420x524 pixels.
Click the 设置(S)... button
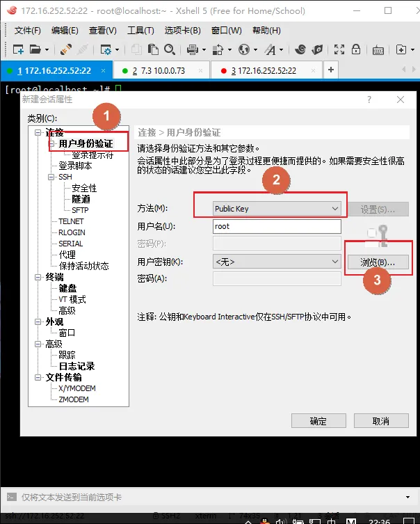[x=378, y=209]
